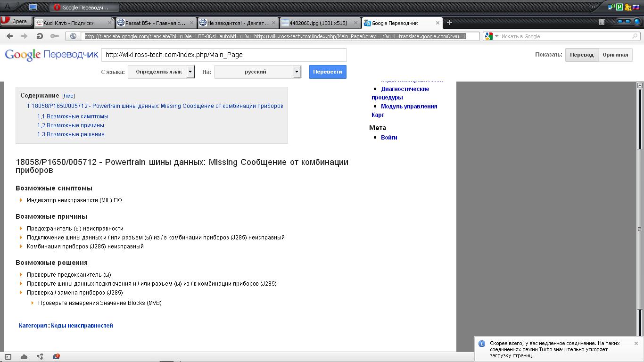Open contents link 1.3 Возможные решения
This screenshot has height=362, width=644.
tap(71, 134)
